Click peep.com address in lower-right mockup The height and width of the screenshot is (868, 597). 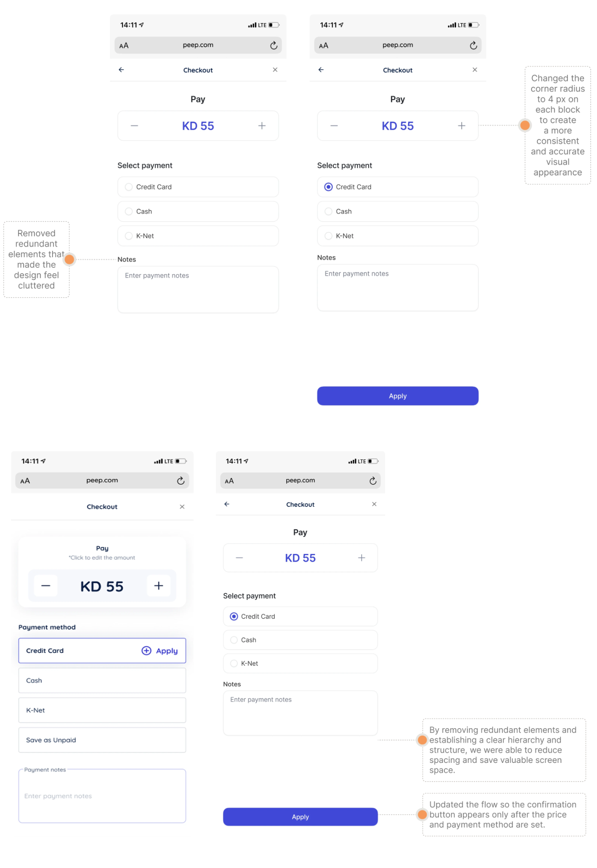pos(300,480)
